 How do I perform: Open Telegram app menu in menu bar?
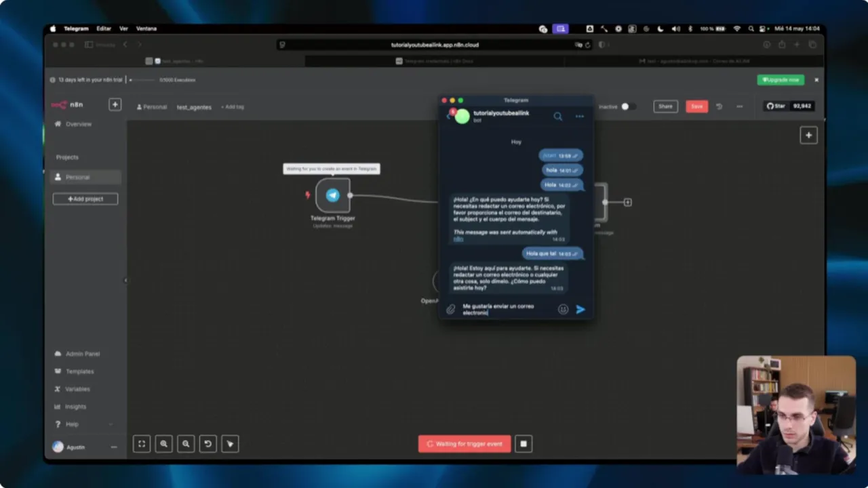click(76, 28)
